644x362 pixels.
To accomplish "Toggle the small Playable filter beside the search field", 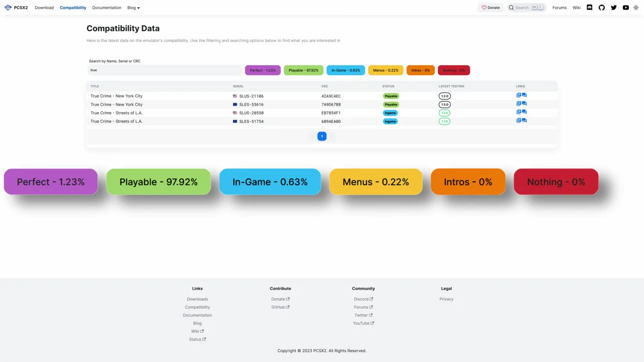I will pyautogui.click(x=303, y=70).
